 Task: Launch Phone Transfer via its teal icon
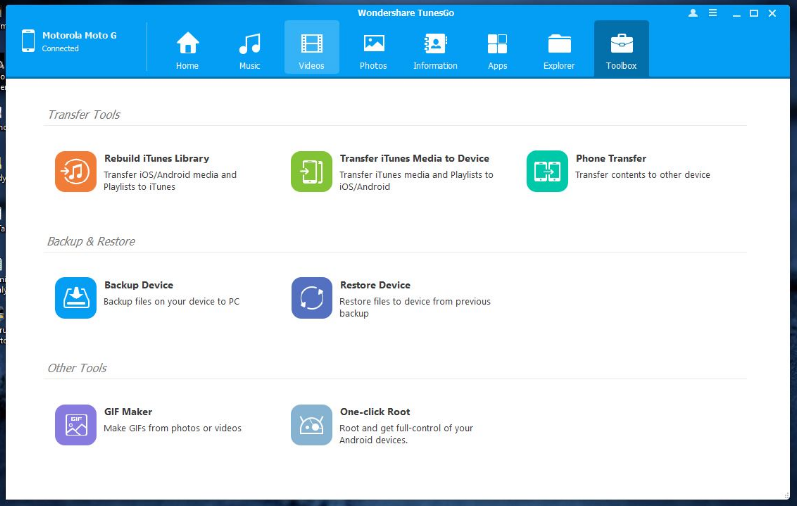click(x=547, y=171)
